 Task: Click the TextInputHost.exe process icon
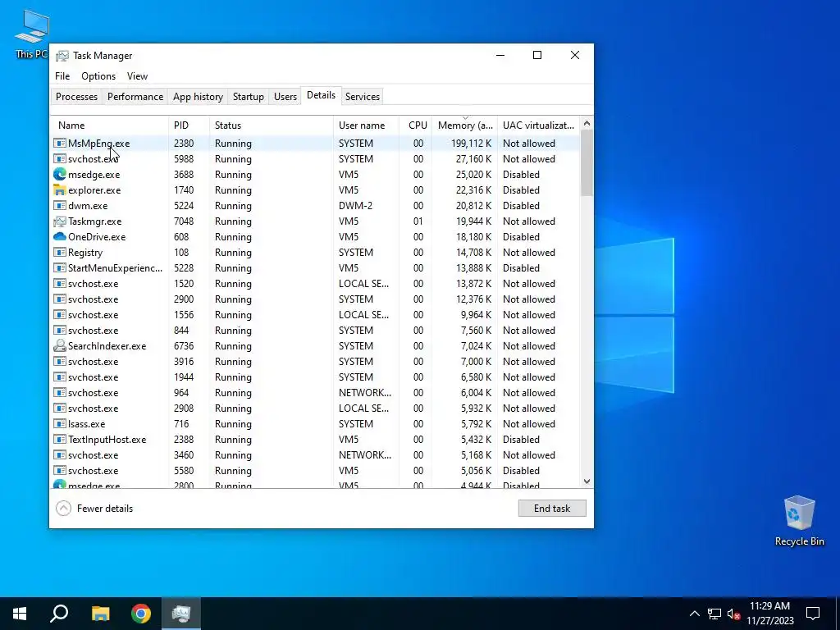point(59,440)
